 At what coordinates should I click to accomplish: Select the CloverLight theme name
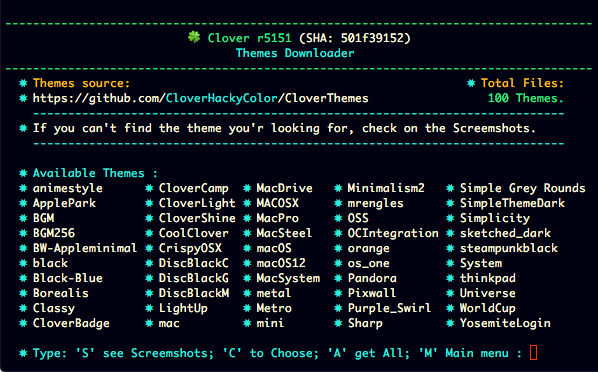197,203
